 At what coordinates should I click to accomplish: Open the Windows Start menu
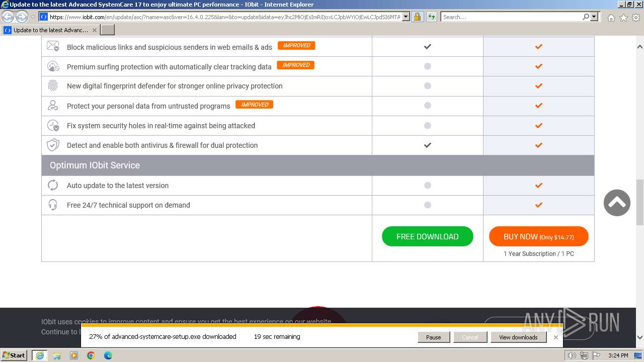coord(14,355)
